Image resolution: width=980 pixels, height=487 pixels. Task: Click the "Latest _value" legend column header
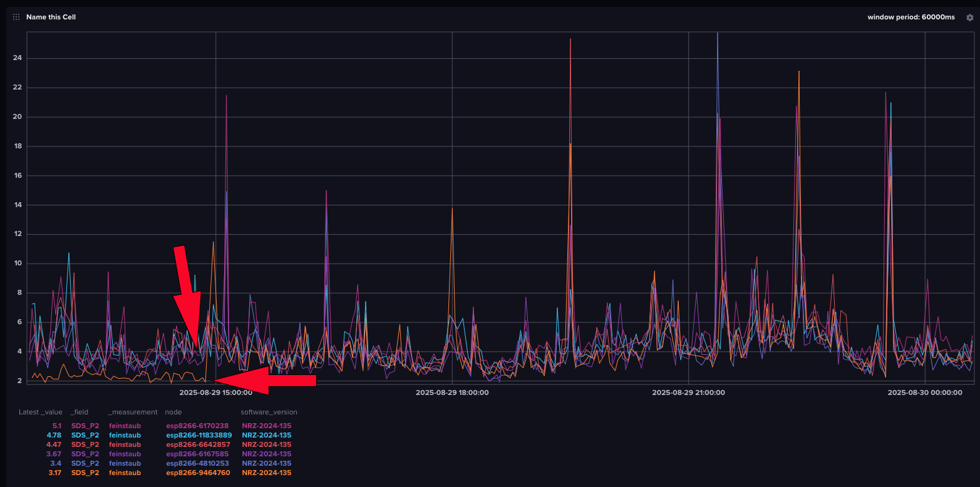coord(40,412)
